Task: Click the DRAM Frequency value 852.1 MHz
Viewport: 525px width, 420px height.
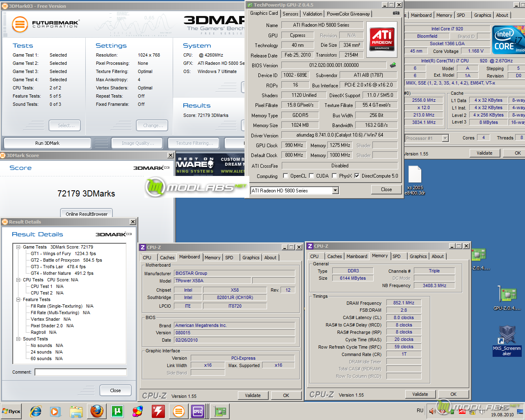Action: [404, 303]
